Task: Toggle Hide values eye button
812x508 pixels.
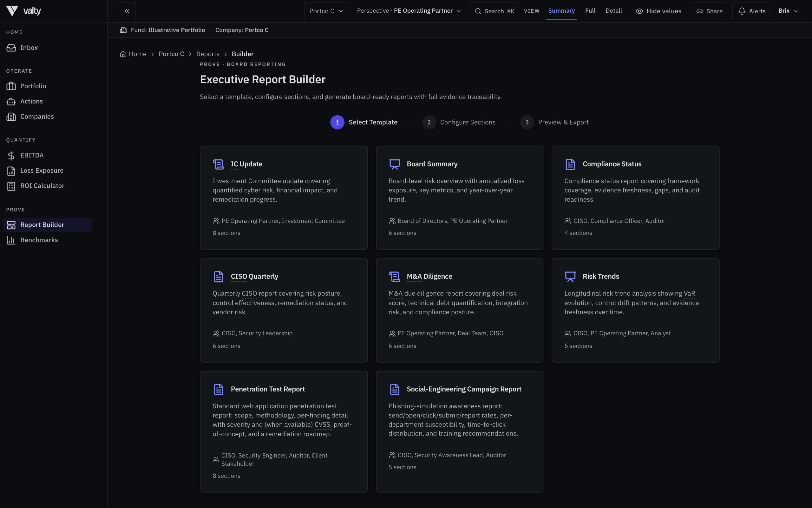Action: pos(658,11)
